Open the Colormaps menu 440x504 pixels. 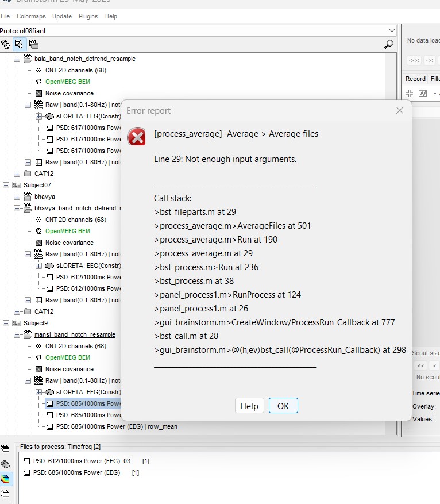tap(31, 17)
